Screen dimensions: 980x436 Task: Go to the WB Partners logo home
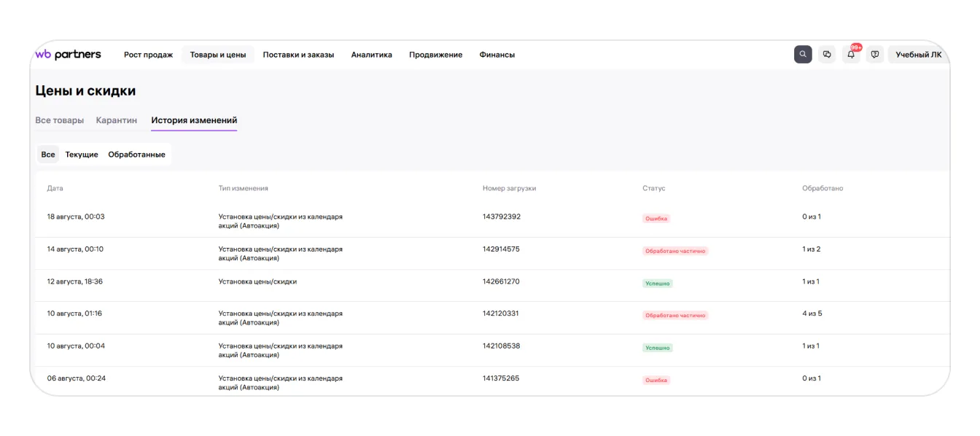[x=68, y=55]
